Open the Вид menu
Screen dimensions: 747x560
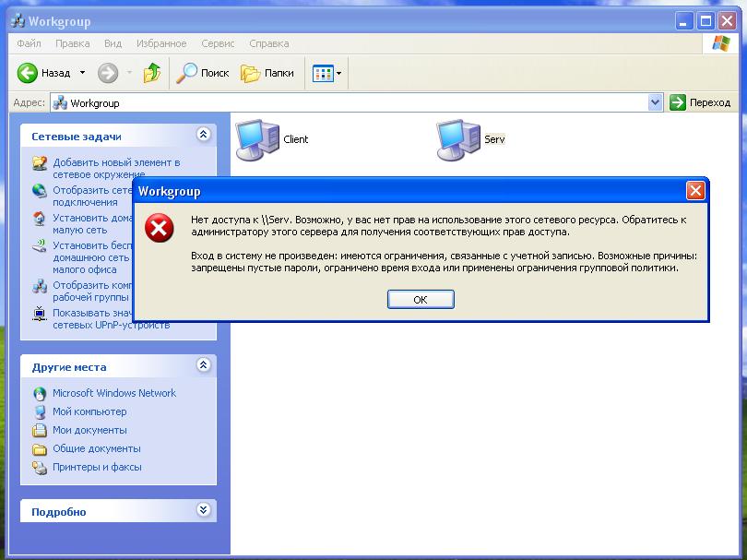[113, 43]
